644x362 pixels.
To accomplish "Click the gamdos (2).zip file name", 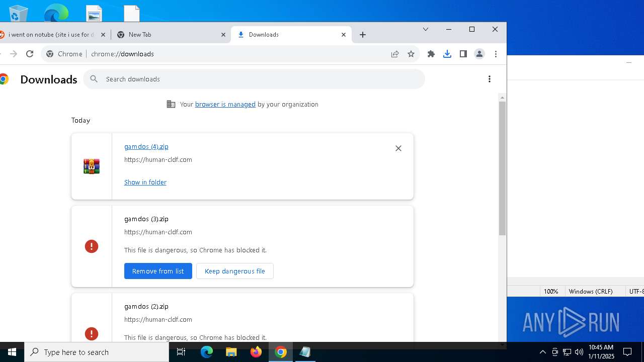I will click(x=146, y=306).
